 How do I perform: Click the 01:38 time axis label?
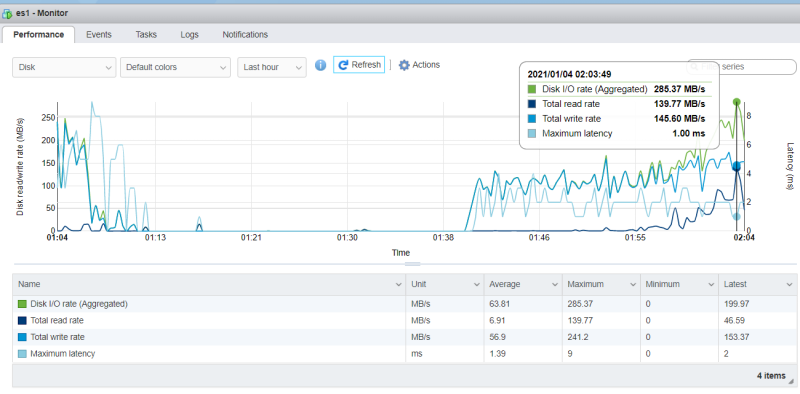[443, 238]
